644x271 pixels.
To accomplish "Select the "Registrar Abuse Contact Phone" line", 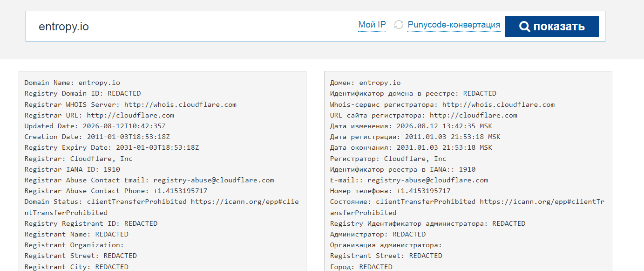I will pyautogui.click(x=116, y=191).
